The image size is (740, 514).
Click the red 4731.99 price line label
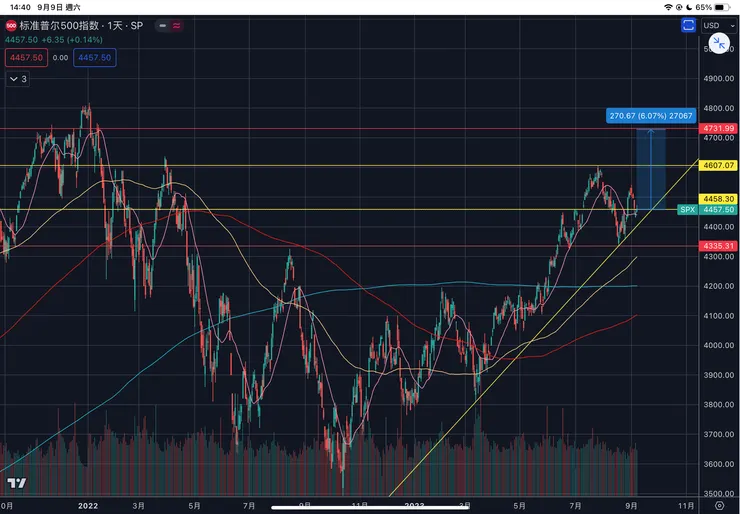coord(719,128)
